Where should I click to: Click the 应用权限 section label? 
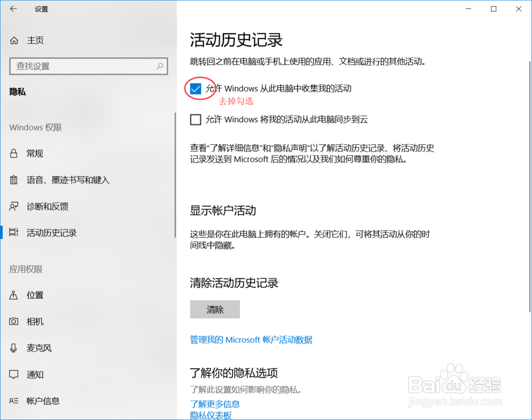[x=26, y=269]
